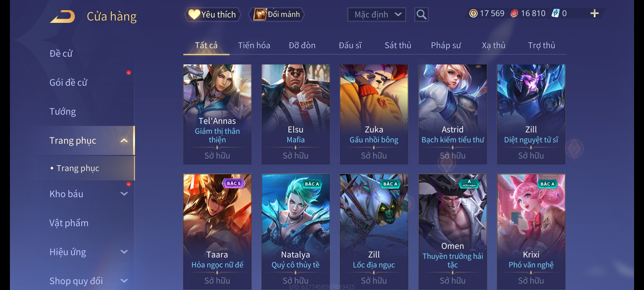Viewport: 644px width, 290px height.
Task: Collapse the Trang phục menu section
Action: [x=124, y=140]
